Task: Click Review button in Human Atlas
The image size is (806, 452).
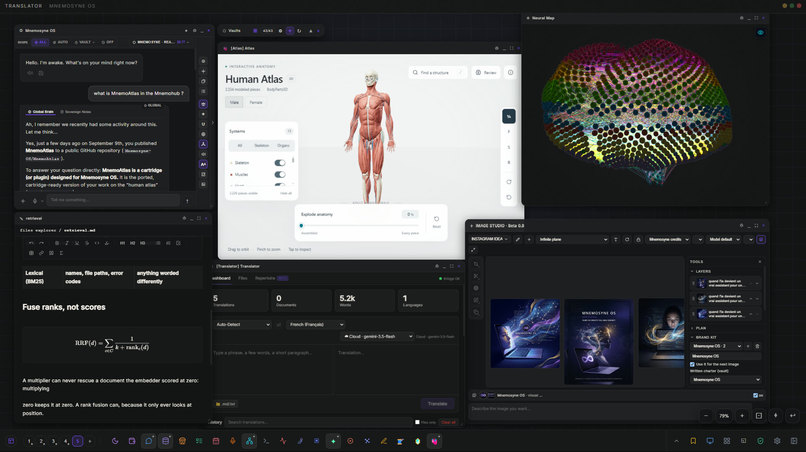Action: [486, 73]
